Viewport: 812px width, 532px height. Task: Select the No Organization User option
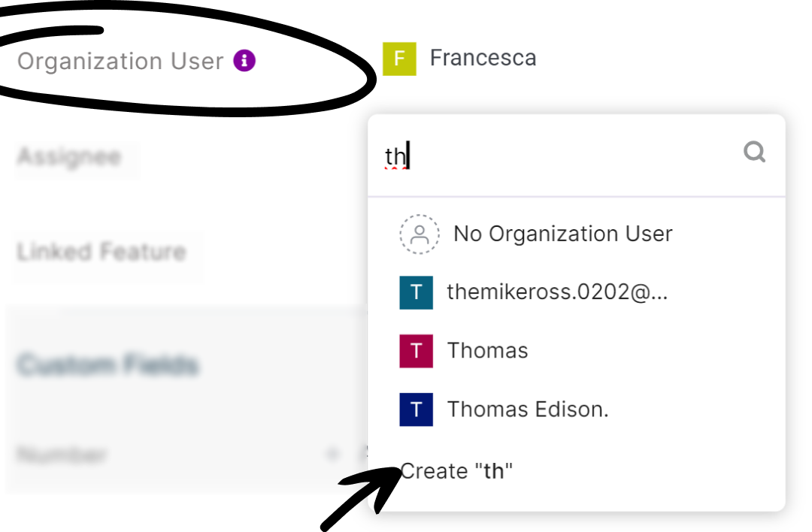(562, 234)
